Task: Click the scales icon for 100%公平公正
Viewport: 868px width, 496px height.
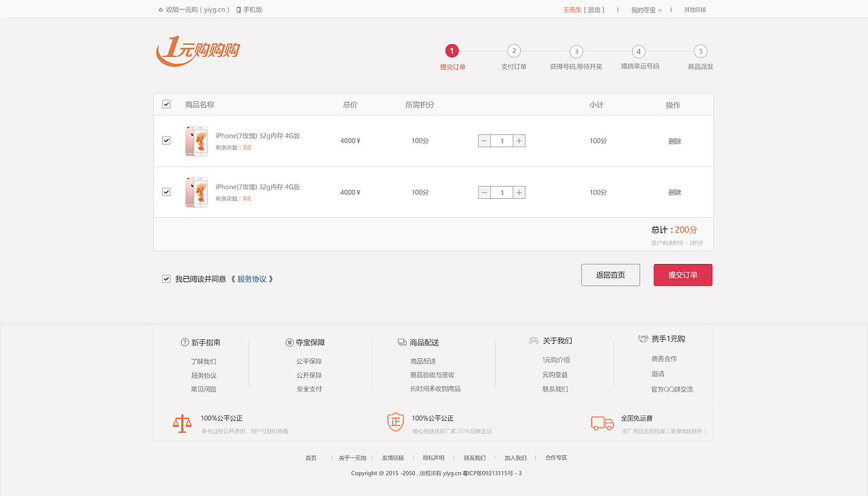Action: coord(182,423)
